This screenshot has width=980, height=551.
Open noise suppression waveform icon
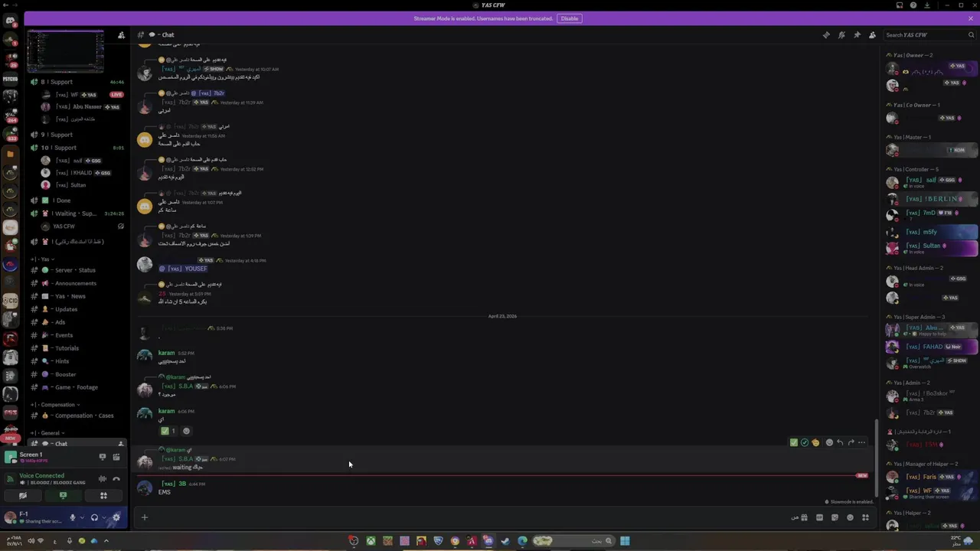[102, 479]
